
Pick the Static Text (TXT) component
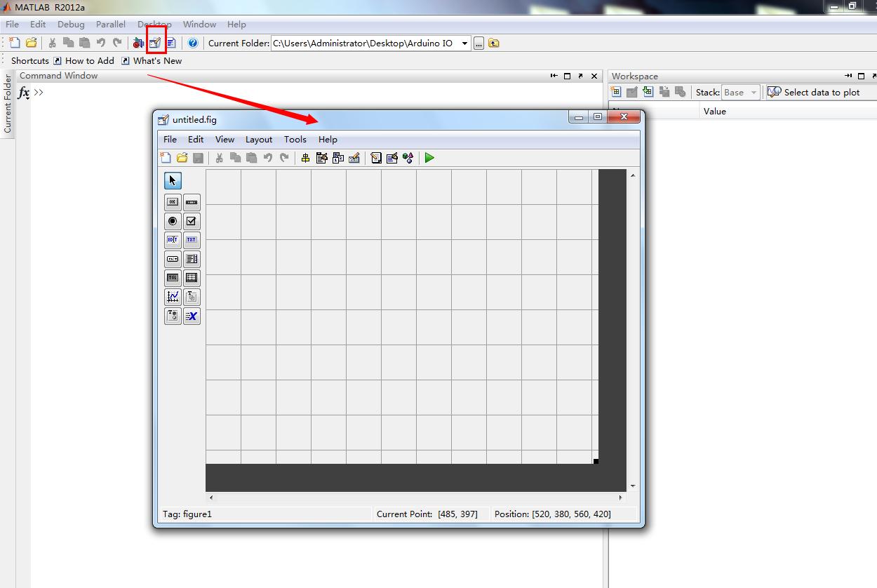[192, 240]
